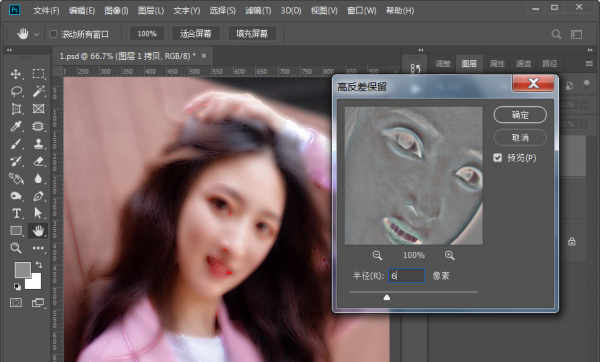Zoom out the filter preview

point(377,255)
